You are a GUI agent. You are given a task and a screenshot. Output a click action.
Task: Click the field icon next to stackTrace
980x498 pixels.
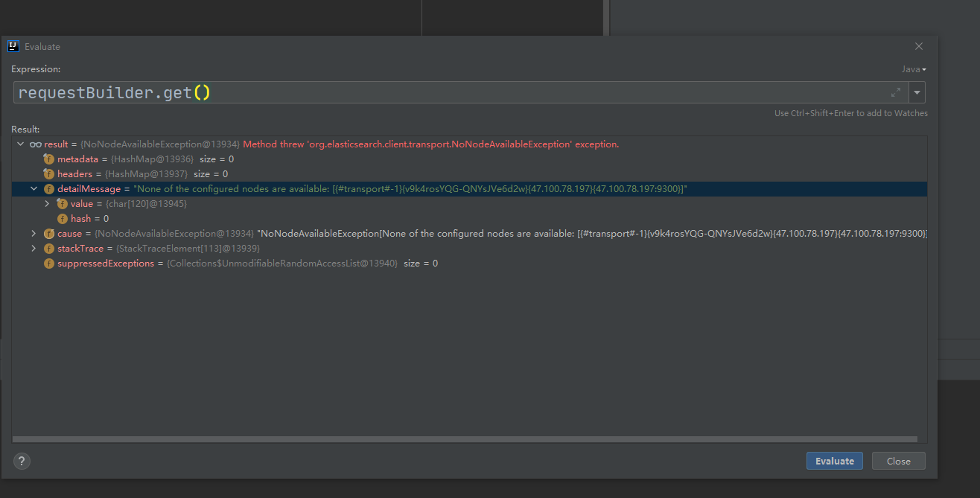point(49,249)
